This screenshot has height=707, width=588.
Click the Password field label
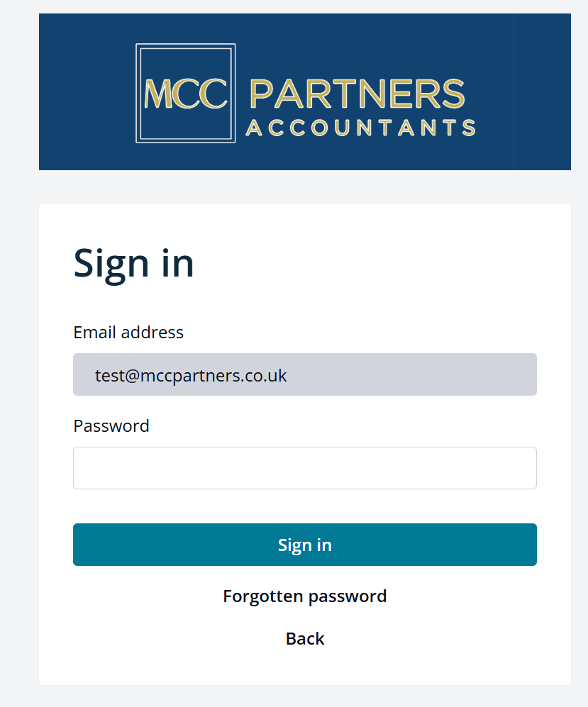pyautogui.click(x=111, y=426)
